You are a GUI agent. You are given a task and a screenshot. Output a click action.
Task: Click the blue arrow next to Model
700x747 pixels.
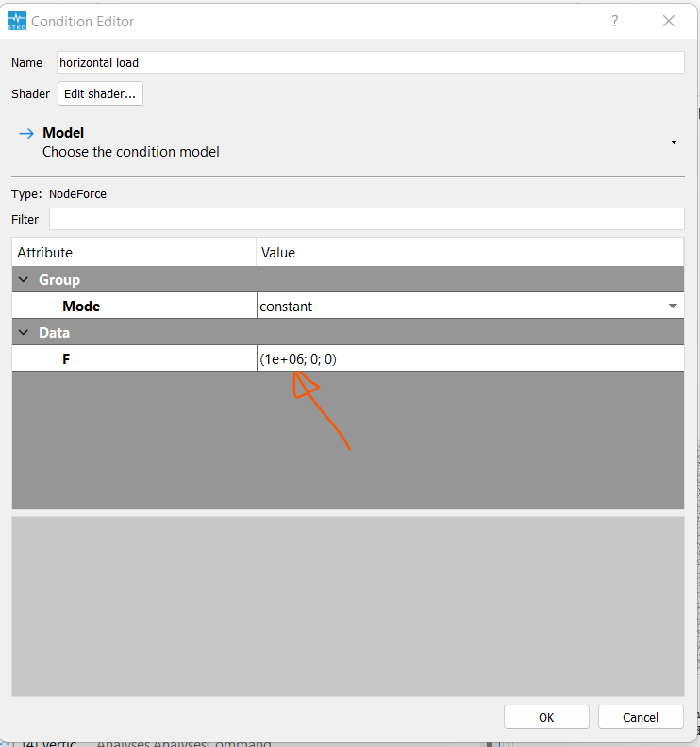26,133
